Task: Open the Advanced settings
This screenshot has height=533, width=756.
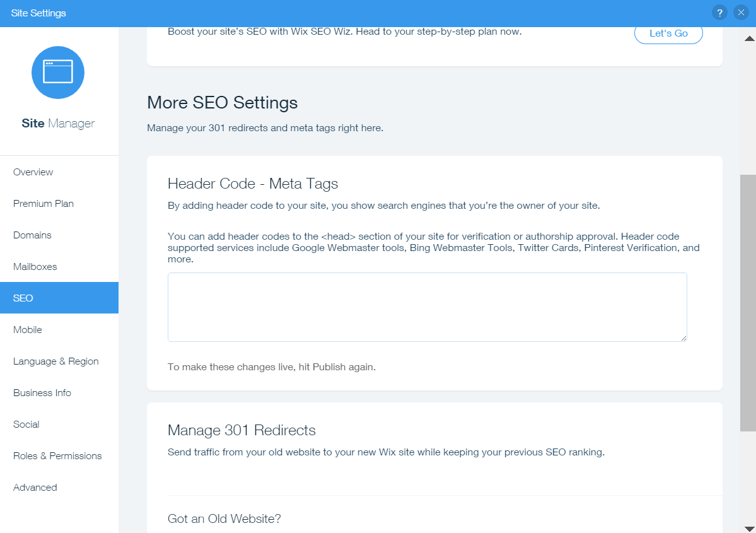Action: [x=59, y=488]
